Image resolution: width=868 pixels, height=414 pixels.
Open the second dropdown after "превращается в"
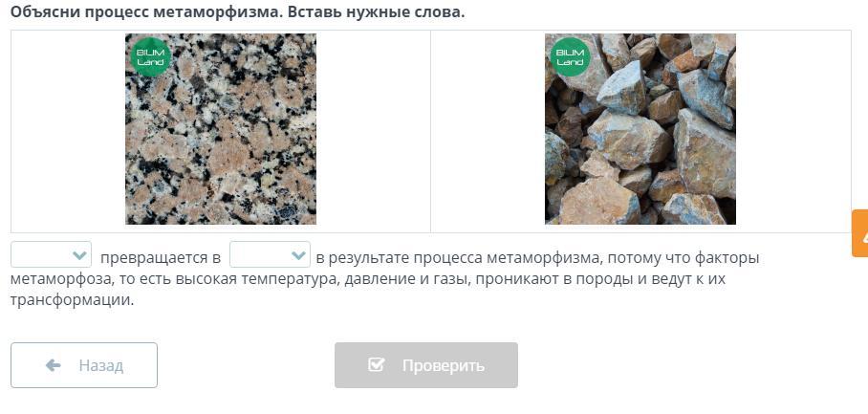coord(271,255)
